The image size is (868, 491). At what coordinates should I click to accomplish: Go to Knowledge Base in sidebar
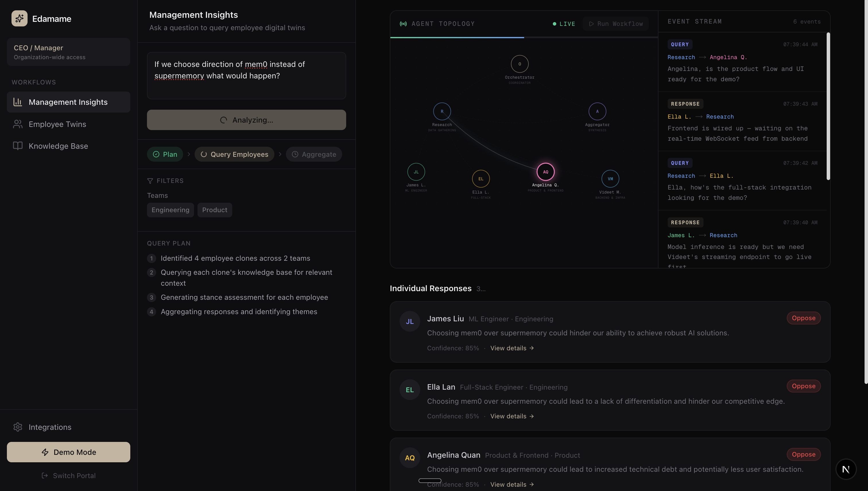tap(58, 146)
